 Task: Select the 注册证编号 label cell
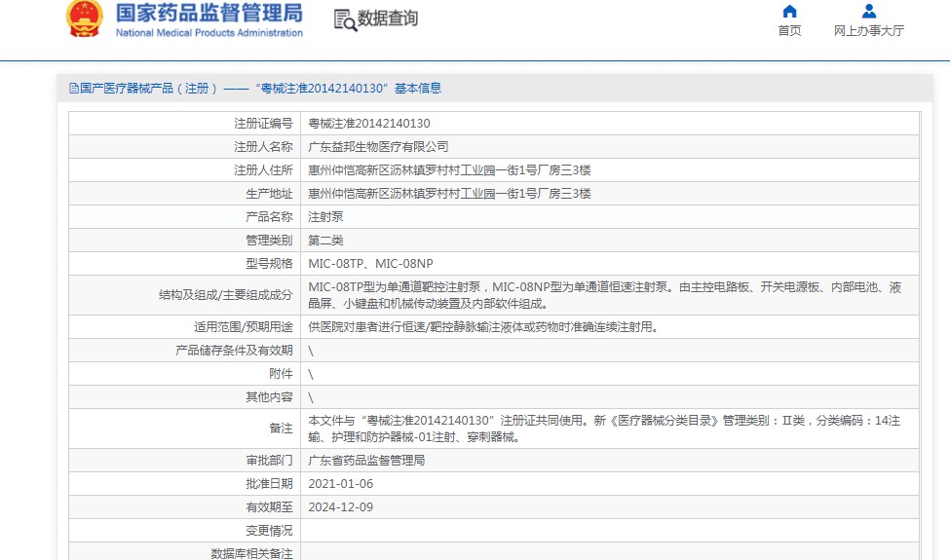click(263, 124)
